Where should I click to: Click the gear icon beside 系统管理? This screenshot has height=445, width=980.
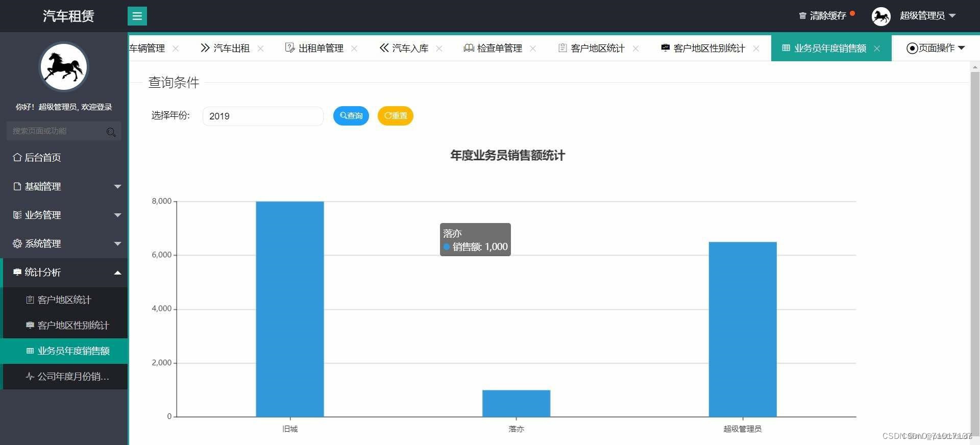point(17,243)
